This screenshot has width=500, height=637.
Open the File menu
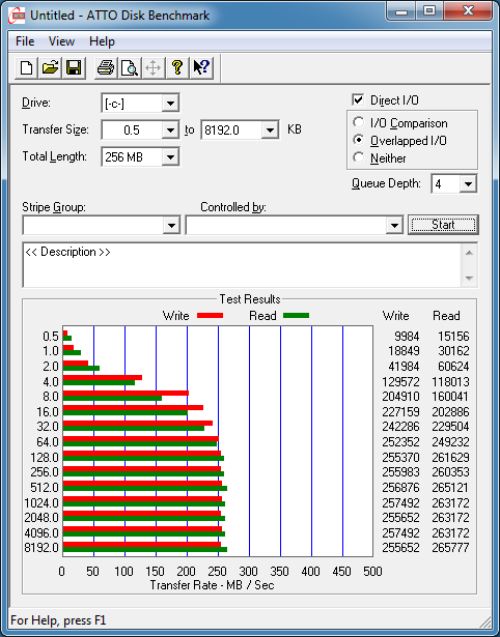pos(25,41)
